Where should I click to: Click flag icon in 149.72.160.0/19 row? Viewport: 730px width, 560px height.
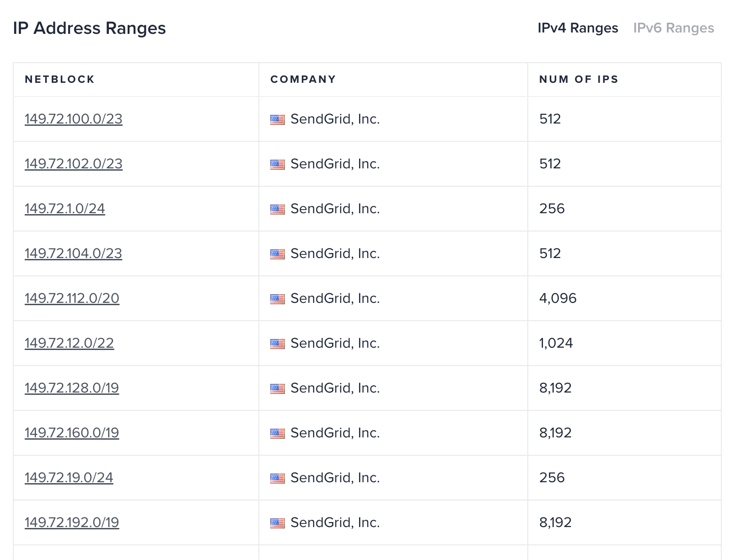pyautogui.click(x=277, y=434)
